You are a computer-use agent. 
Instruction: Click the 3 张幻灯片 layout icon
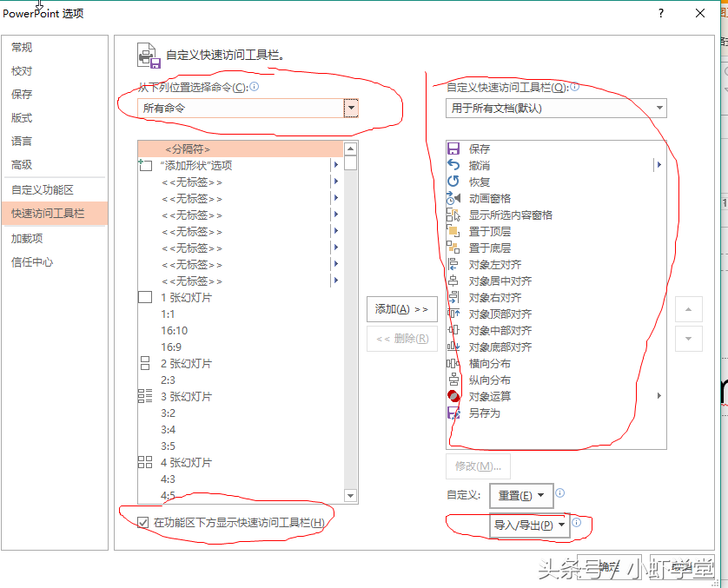pyautogui.click(x=145, y=396)
